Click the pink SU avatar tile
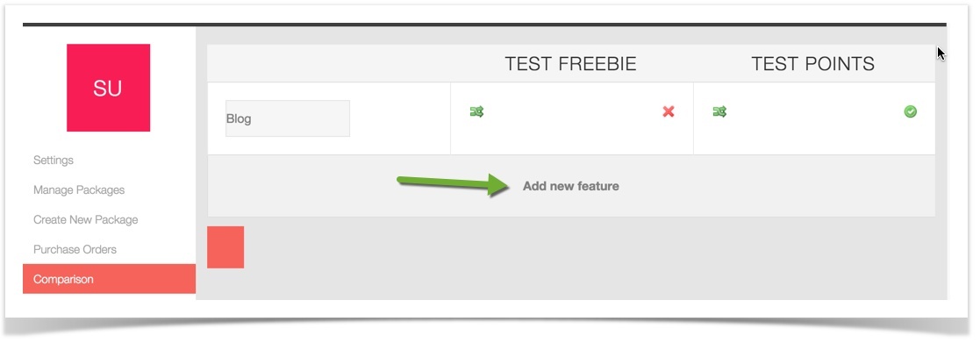The width and height of the screenshot is (980, 343). tap(108, 88)
